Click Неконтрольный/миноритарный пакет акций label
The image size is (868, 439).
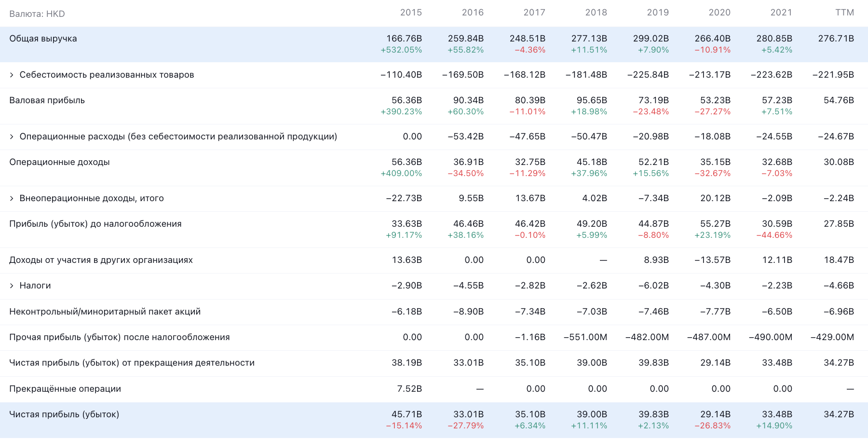point(105,312)
